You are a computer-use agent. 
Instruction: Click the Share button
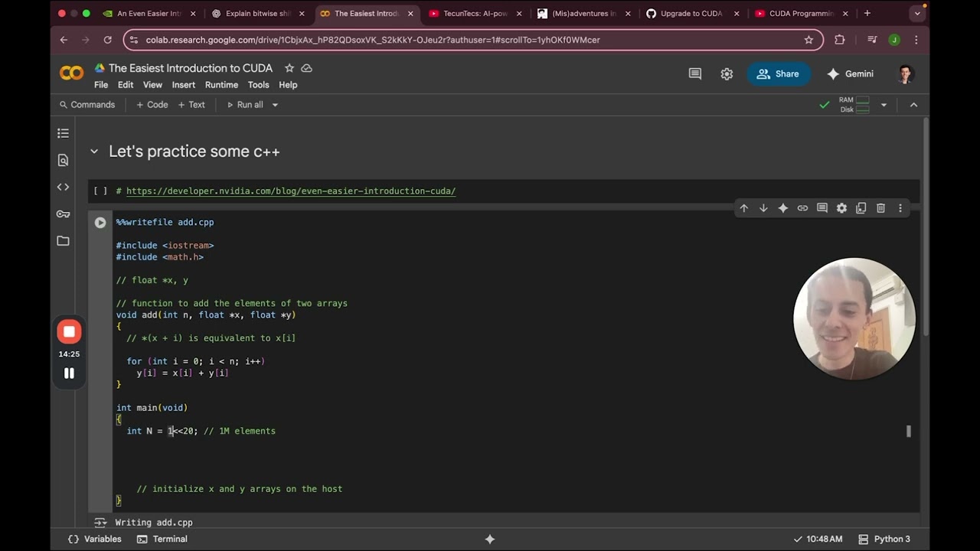778,74
